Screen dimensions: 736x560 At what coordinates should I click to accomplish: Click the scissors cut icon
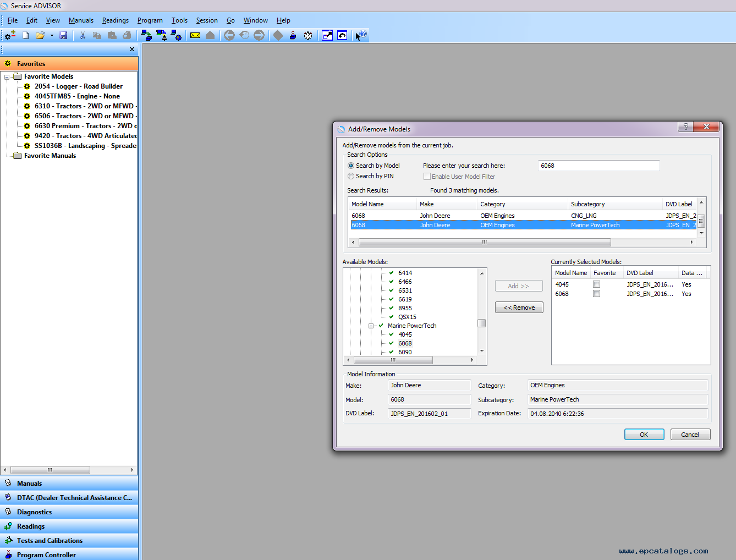pos(83,35)
